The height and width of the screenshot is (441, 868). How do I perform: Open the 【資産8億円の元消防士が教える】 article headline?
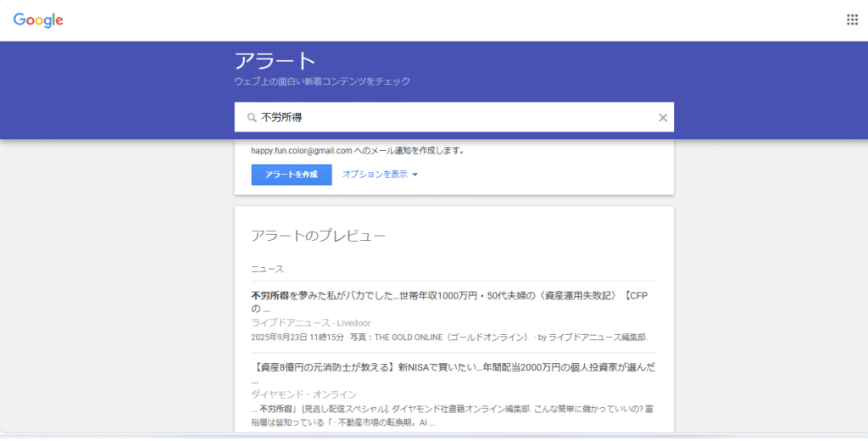[453, 367]
